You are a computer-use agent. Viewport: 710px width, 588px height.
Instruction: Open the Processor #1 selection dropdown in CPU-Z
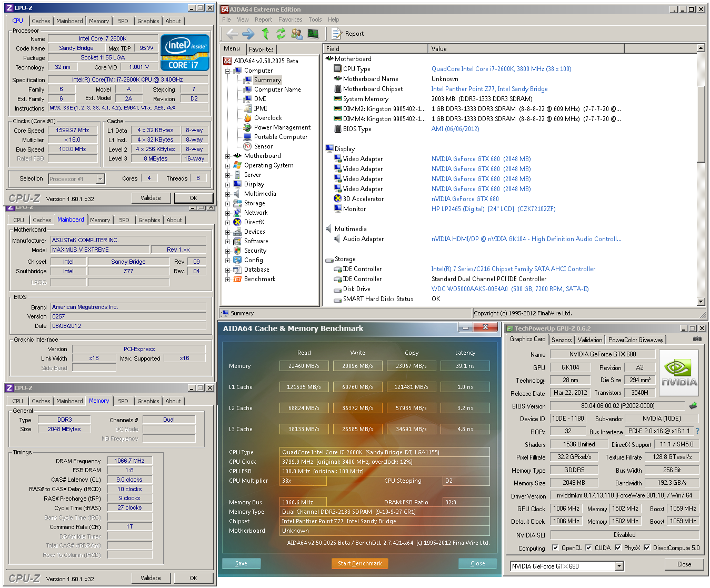[100, 179]
